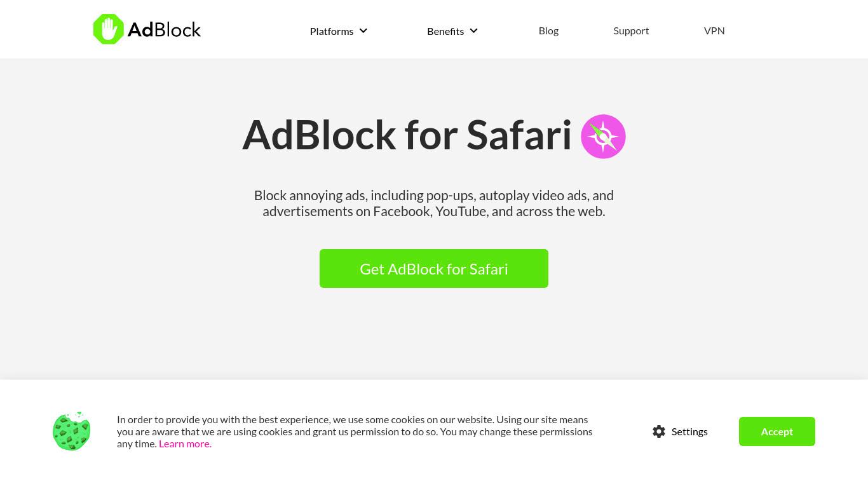Screen dimensions: 868x488
Task: Open the Benefits menu label
Action: 445,31
